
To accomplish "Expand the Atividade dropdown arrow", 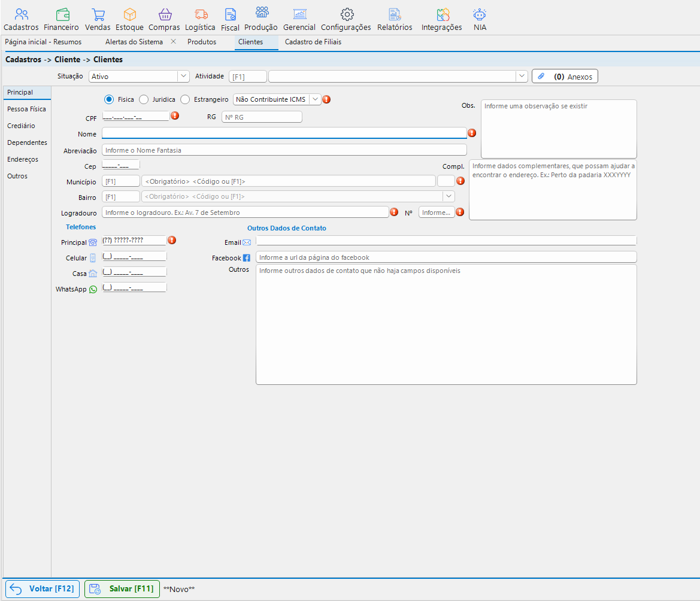I will click(522, 76).
